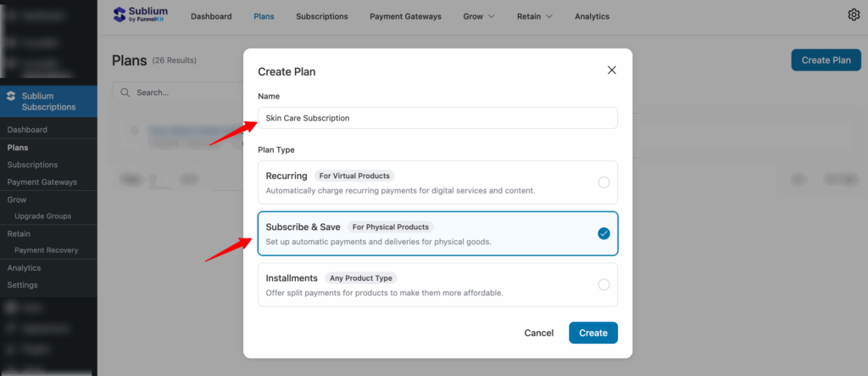Click the search magnifier icon
Viewport: 868px width, 376px height.
[x=125, y=92]
